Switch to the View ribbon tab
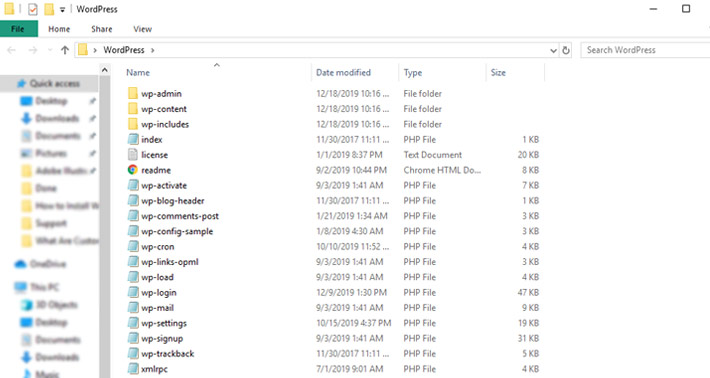The width and height of the screenshot is (710, 378). coord(142,29)
